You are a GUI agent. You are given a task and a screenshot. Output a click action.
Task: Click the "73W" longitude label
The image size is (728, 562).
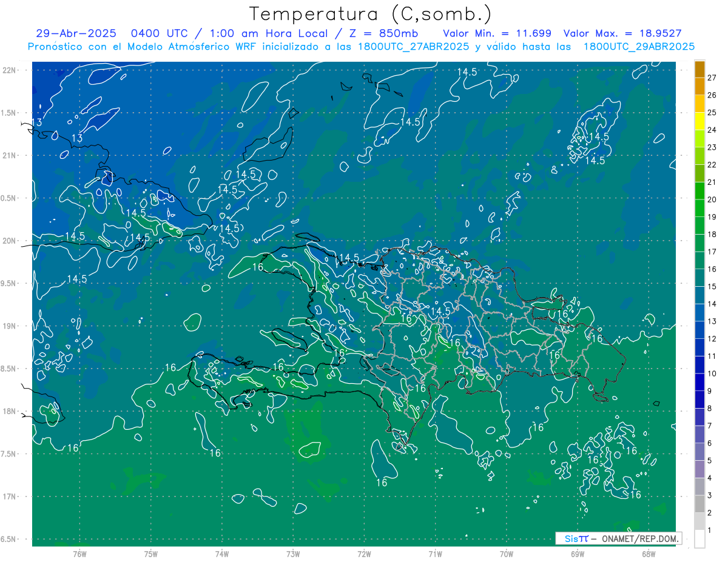[293, 554]
